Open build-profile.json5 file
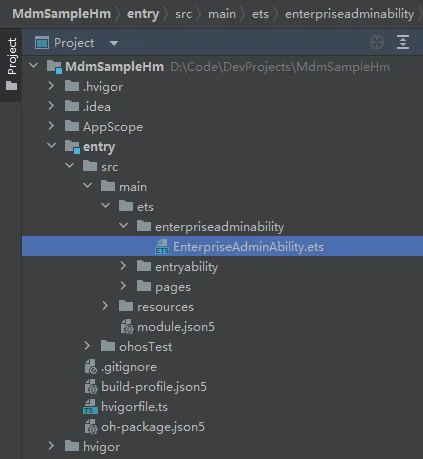This screenshot has width=423, height=459. tap(154, 387)
